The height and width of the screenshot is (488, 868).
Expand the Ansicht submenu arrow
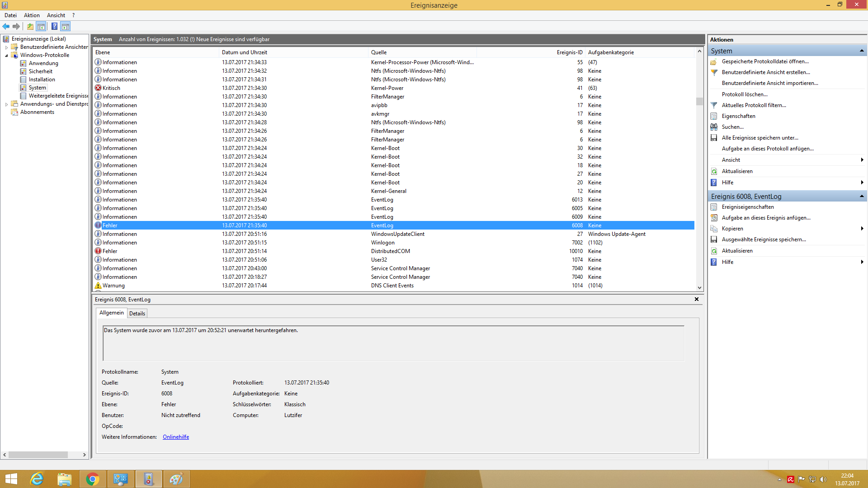pos(862,160)
